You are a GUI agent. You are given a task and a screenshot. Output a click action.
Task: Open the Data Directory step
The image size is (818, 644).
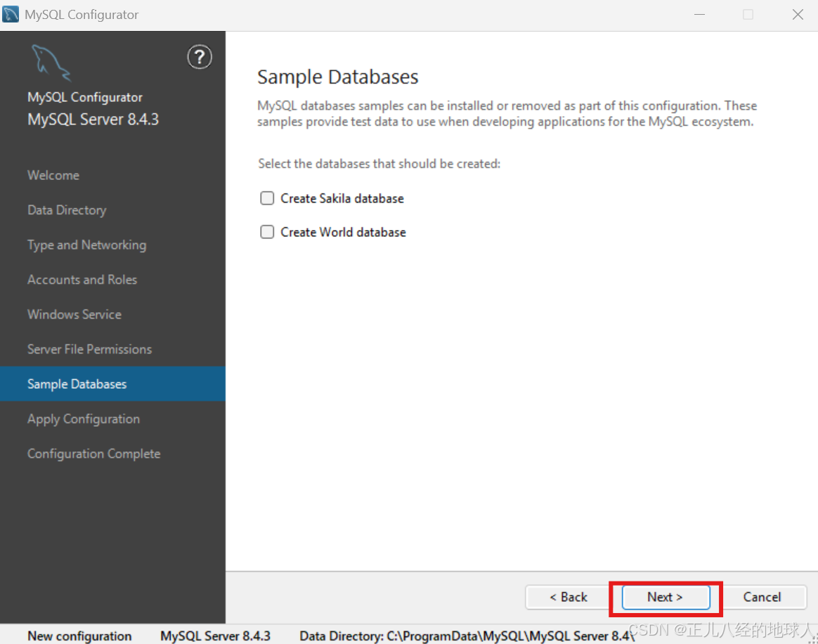click(67, 210)
